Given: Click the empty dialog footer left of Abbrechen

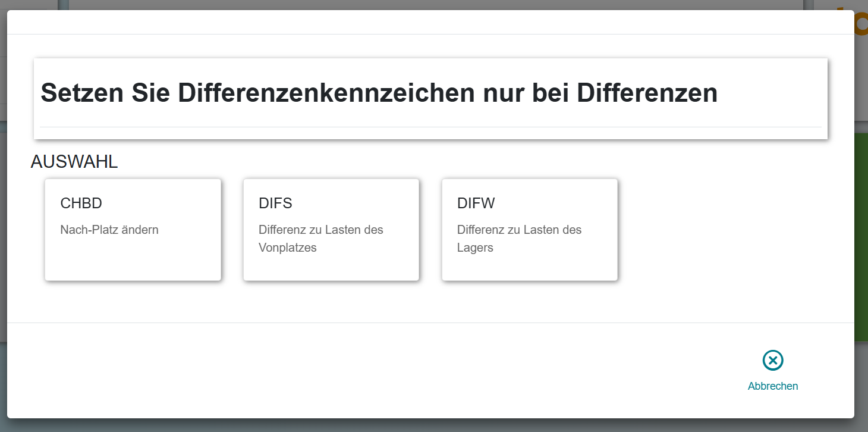Looking at the screenshot, I should 357,369.
